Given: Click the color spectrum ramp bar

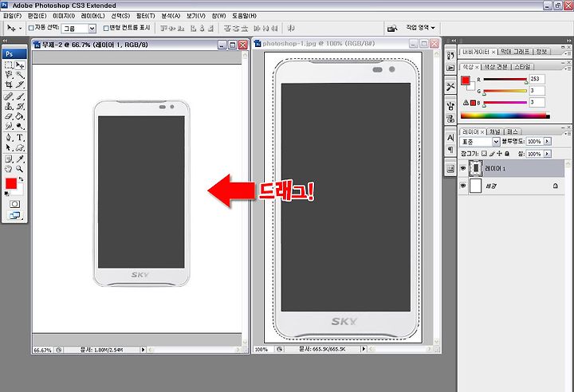Looking at the screenshot, I should (x=505, y=116).
